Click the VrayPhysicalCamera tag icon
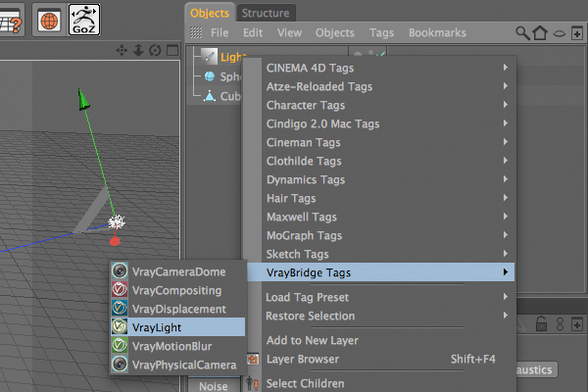The height and width of the screenshot is (392, 588). 120,364
